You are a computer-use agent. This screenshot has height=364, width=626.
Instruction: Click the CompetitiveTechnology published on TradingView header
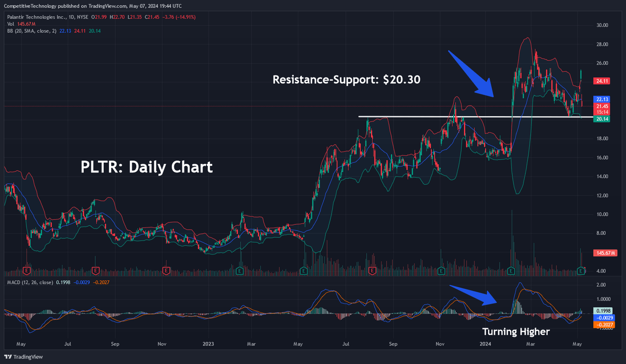coord(92,5)
